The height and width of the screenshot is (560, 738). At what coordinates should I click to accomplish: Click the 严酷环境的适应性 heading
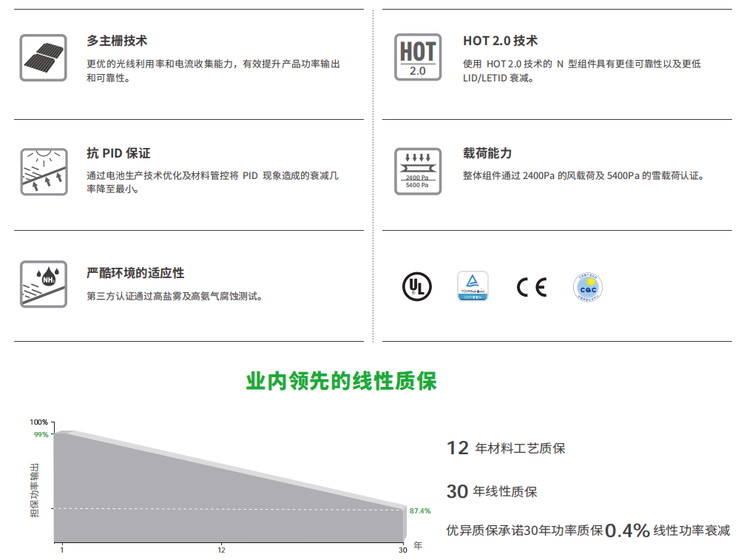[135, 273]
